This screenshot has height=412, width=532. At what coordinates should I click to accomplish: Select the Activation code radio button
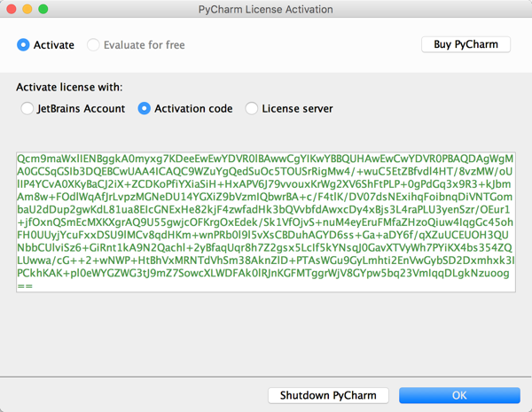click(145, 109)
